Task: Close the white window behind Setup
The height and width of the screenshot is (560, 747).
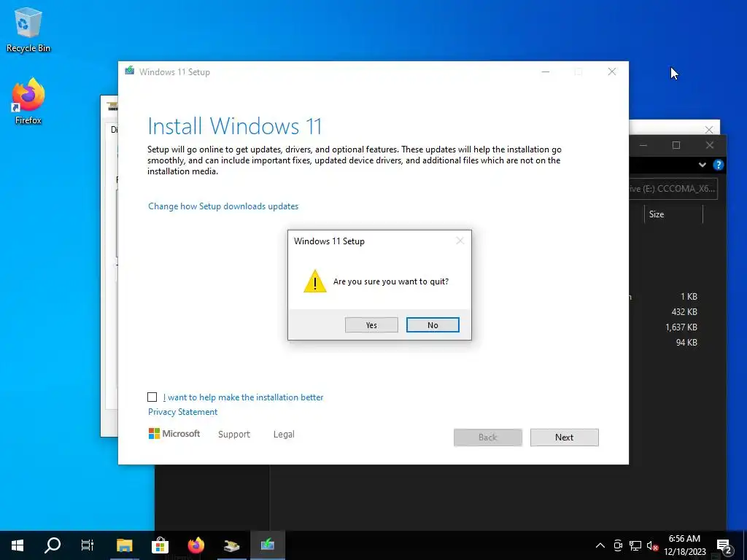Action: 709,130
